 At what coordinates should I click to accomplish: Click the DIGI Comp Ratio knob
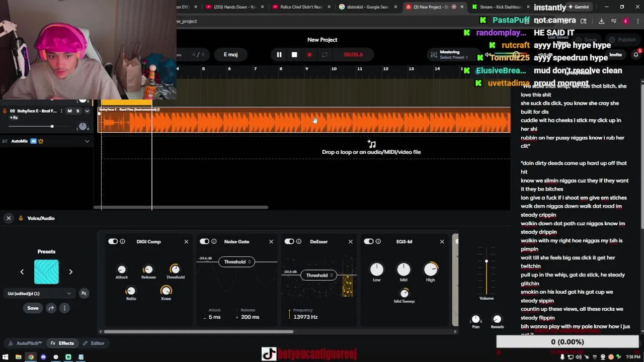click(x=131, y=291)
